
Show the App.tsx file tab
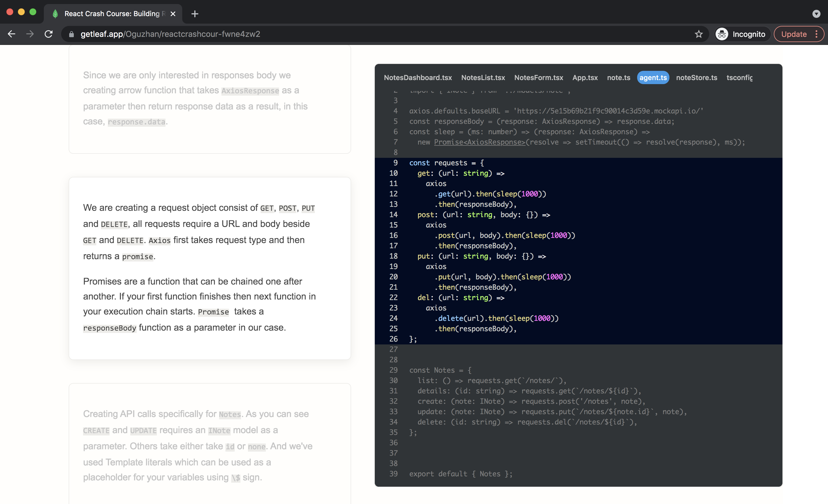pyautogui.click(x=585, y=77)
